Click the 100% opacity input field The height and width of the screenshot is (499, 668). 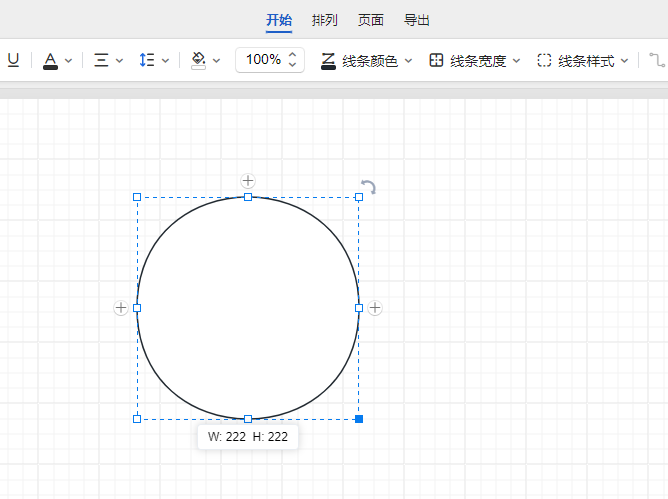(x=270, y=60)
